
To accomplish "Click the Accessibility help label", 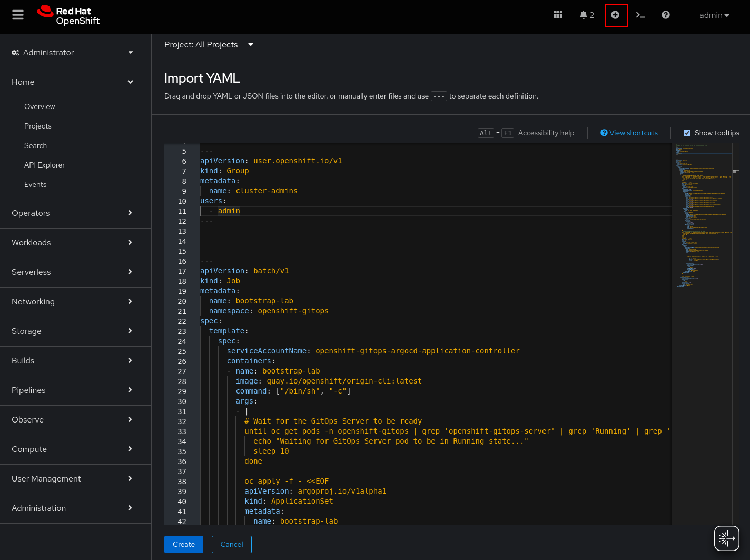I will [546, 133].
